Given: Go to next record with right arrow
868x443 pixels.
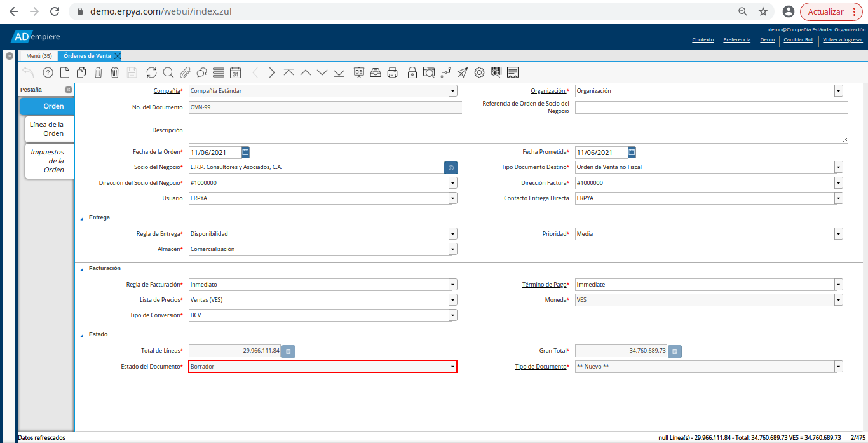Looking at the screenshot, I should tap(272, 72).
